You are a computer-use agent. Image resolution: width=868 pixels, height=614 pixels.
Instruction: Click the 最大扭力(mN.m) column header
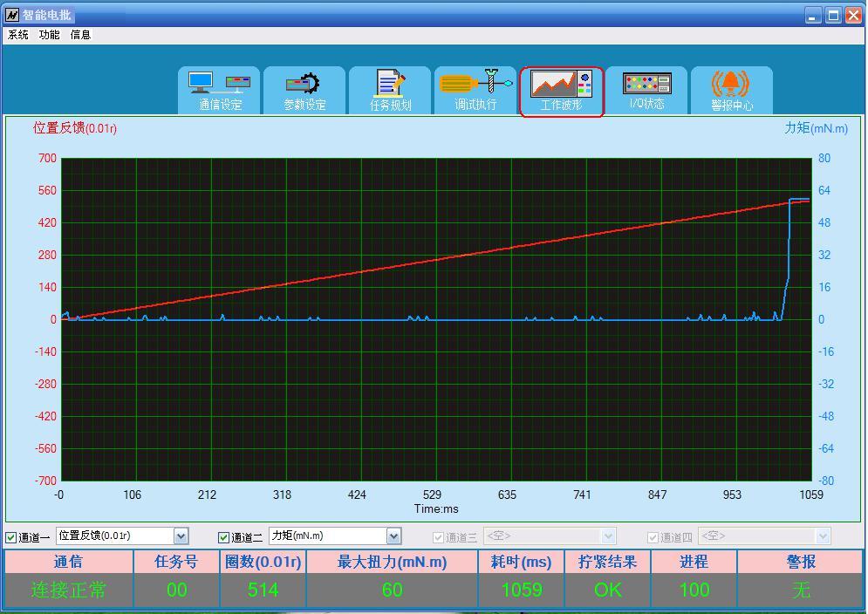click(x=392, y=562)
